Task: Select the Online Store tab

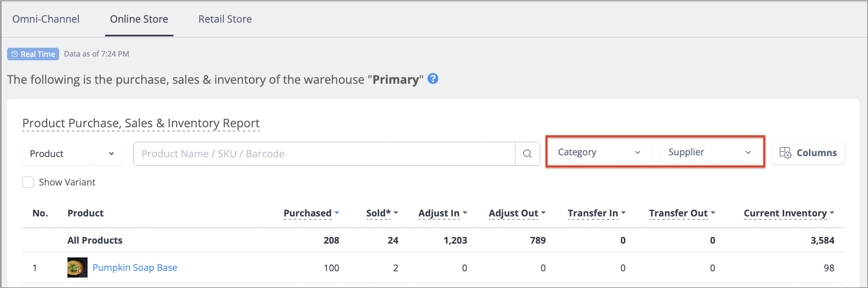Action: 139,19
